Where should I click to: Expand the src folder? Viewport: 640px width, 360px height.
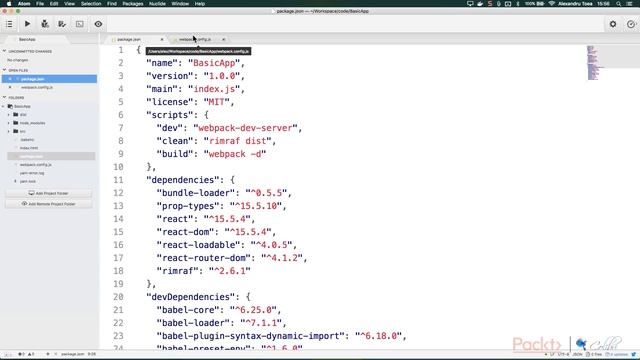tap(9, 131)
